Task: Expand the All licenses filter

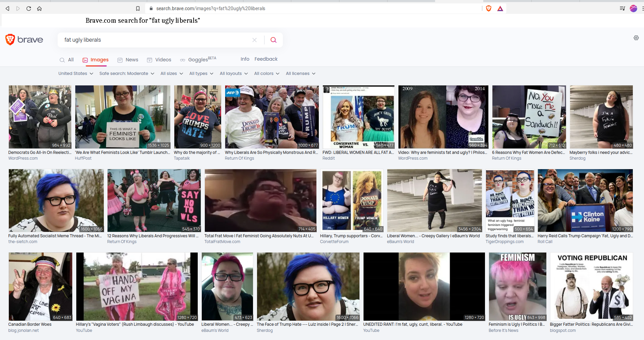Action: 300,74
